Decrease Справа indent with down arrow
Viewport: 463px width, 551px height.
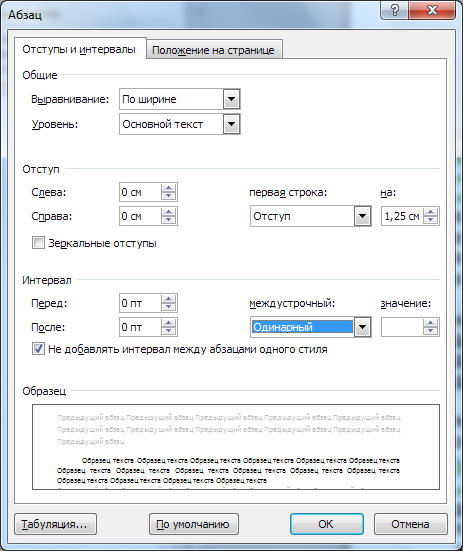pos(169,220)
